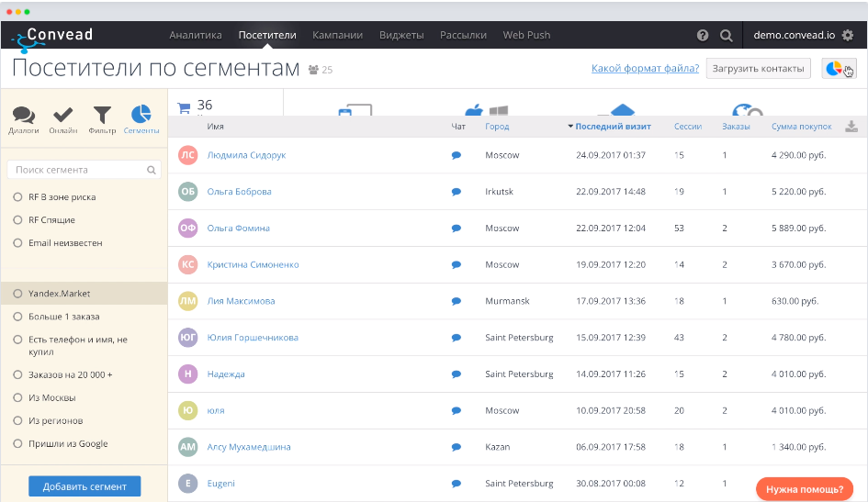Click the colored pie chart button
Screen dimensions: 868x502
coord(839,69)
